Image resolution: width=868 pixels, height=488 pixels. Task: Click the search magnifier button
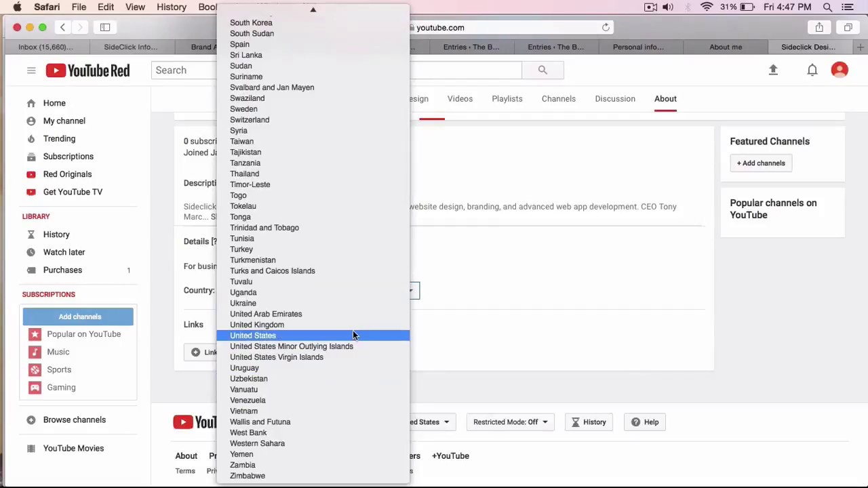tap(542, 70)
